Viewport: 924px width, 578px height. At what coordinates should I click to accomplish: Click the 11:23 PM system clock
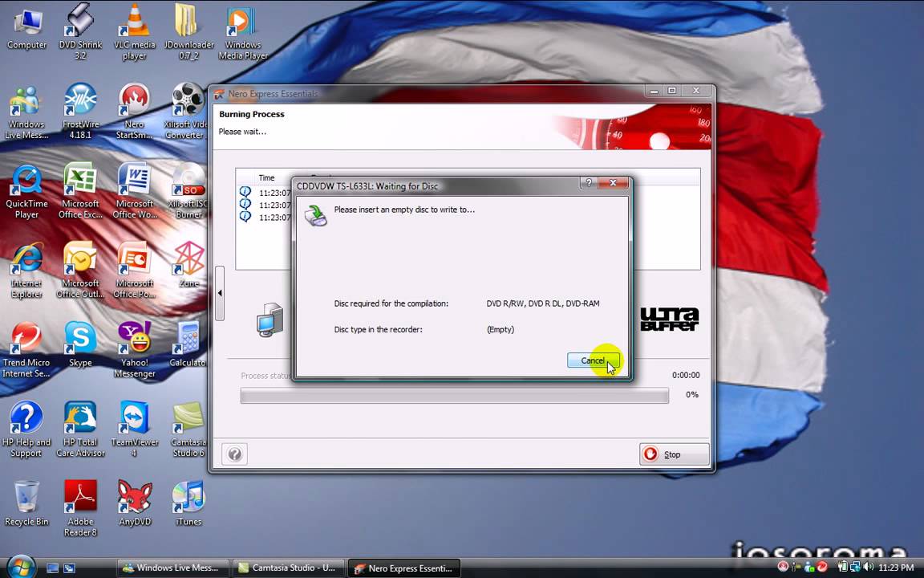click(896, 568)
